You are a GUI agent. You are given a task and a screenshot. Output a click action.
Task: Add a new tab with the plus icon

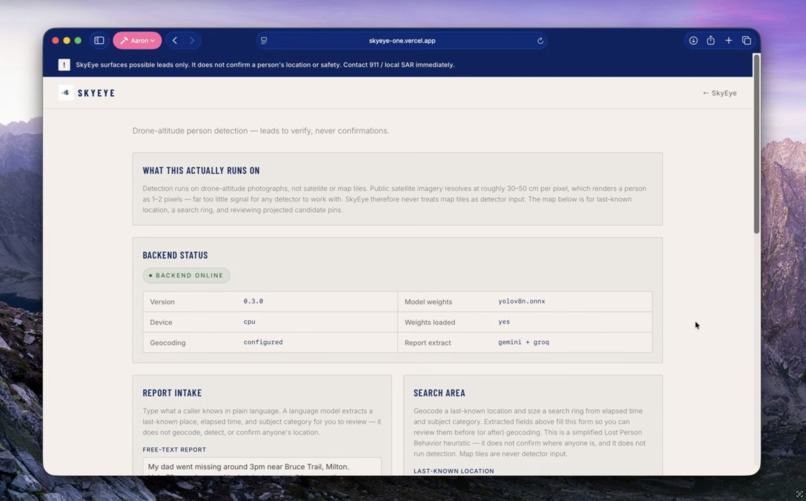728,41
